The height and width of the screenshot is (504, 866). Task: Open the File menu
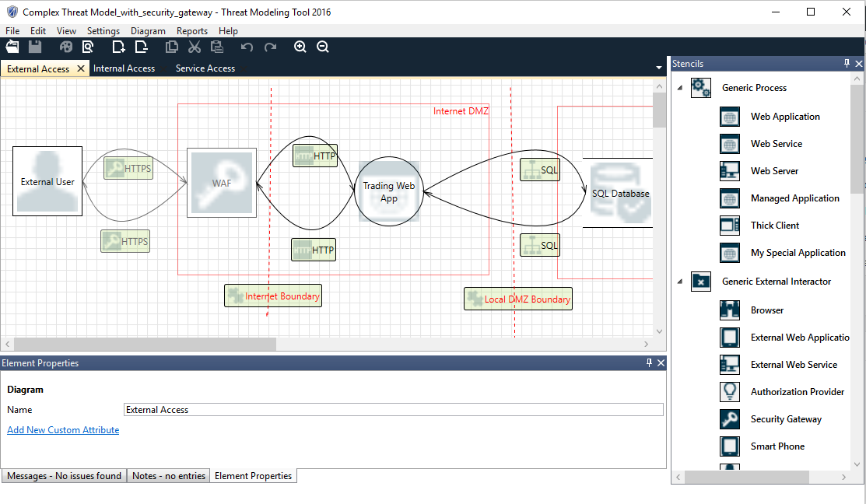coord(12,31)
